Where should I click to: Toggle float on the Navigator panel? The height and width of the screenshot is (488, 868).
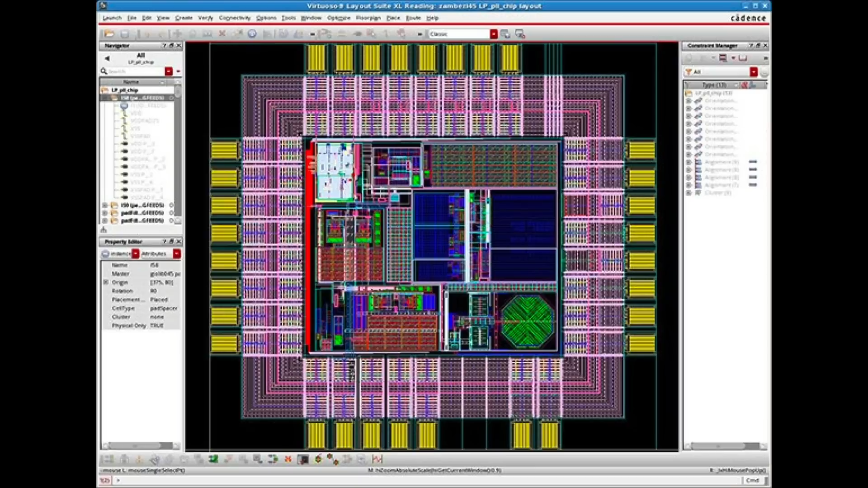pos(171,46)
